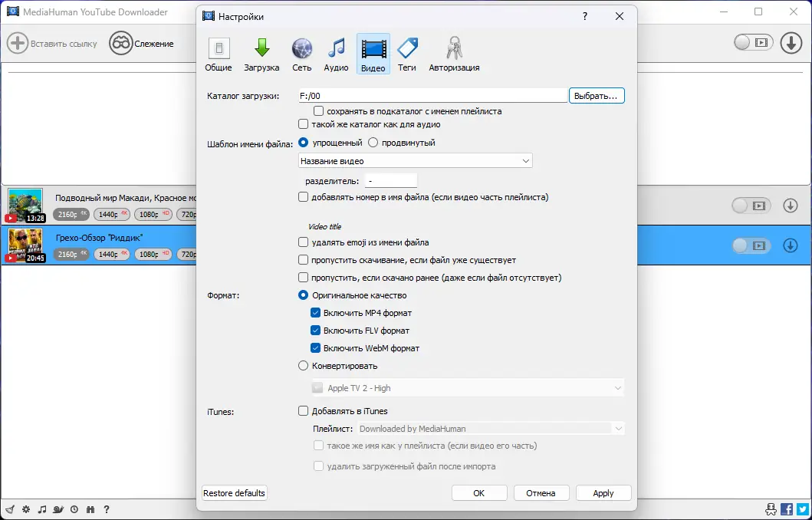The height and width of the screenshot is (520, 812).
Task: Click the top hat mascot icon
Action: pos(771,509)
